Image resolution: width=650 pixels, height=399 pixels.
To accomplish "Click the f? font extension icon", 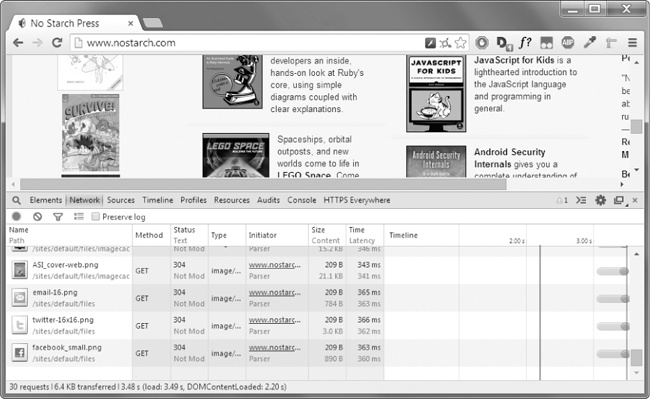I will [x=525, y=42].
